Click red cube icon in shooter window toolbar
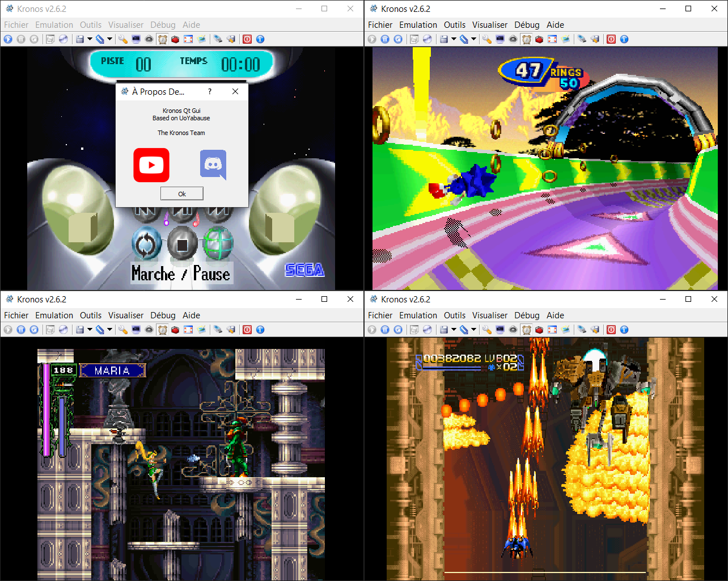The width and height of the screenshot is (728, 581). [x=539, y=330]
